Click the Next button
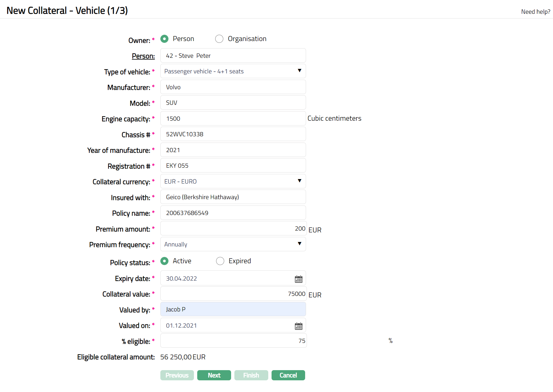This screenshot has height=392, width=553. (x=214, y=375)
